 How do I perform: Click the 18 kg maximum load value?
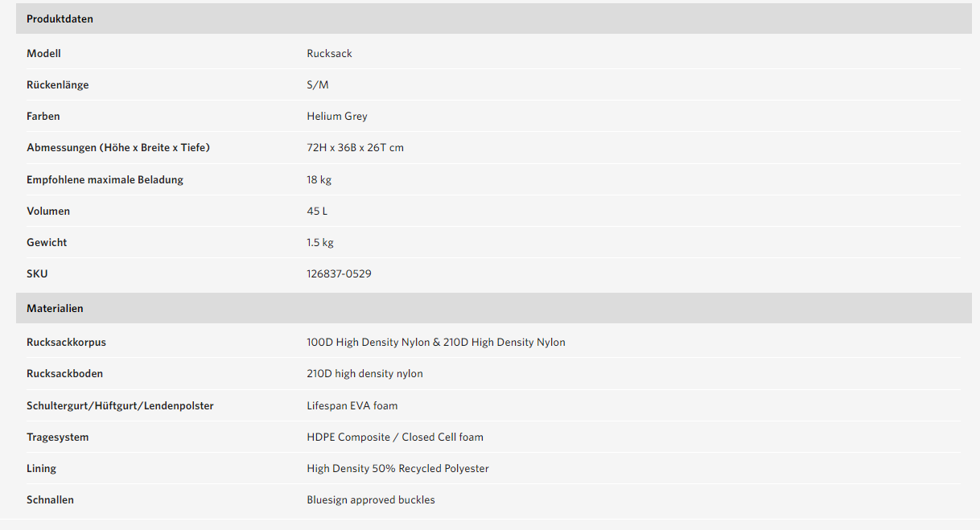(319, 179)
